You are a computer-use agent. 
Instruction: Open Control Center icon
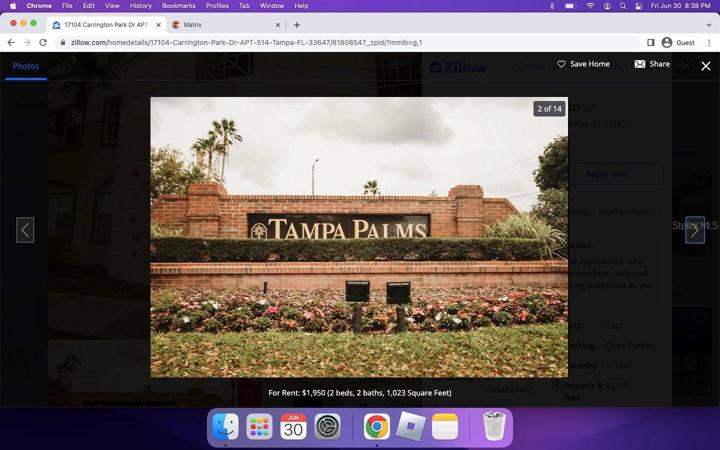point(639,6)
